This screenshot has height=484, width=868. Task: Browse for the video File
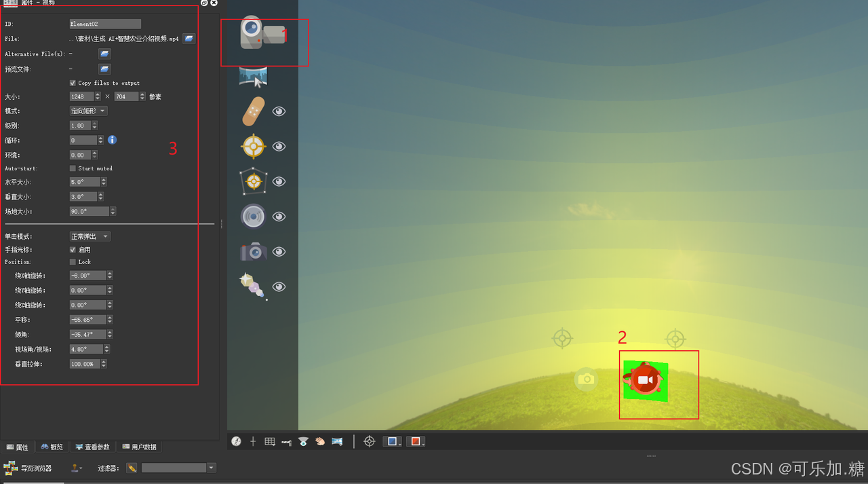(189, 39)
